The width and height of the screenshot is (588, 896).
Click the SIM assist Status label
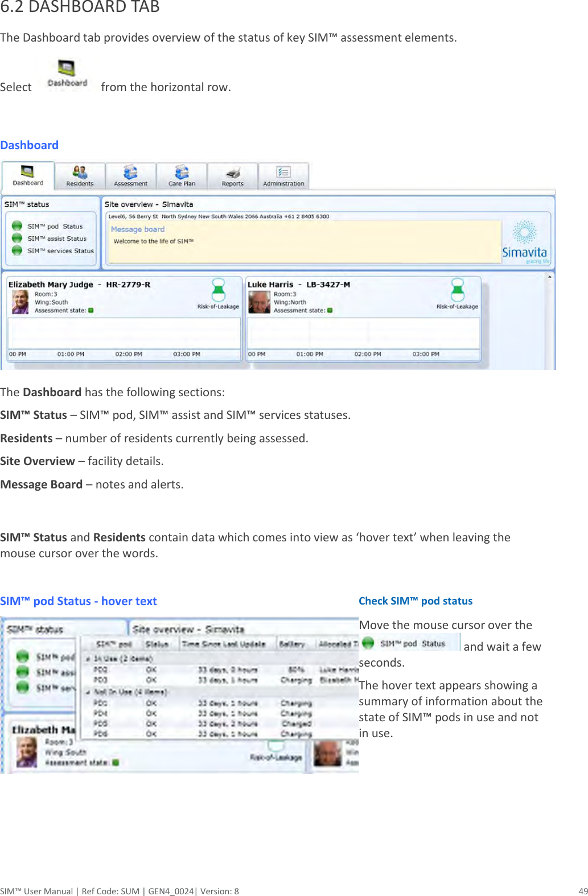57,239
